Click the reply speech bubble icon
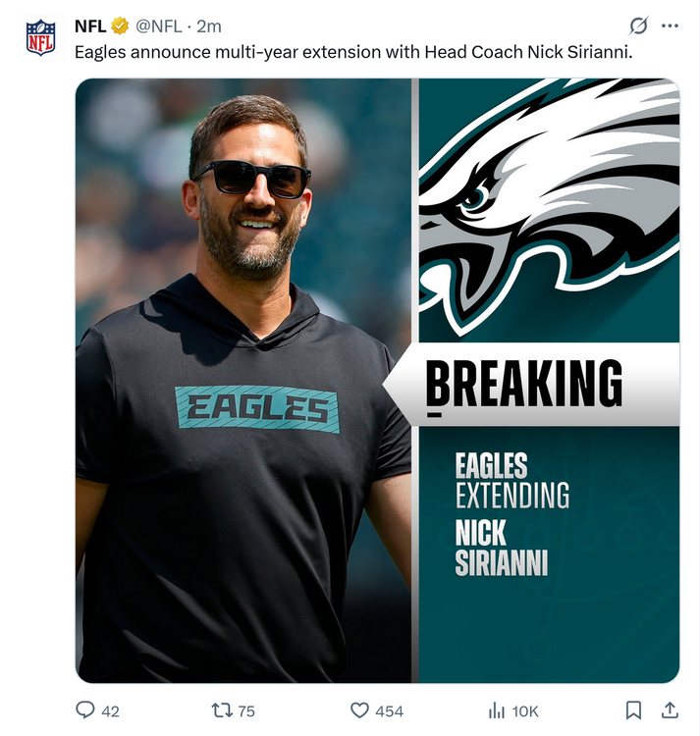Viewport: 700px width, 736px height. coord(85,710)
